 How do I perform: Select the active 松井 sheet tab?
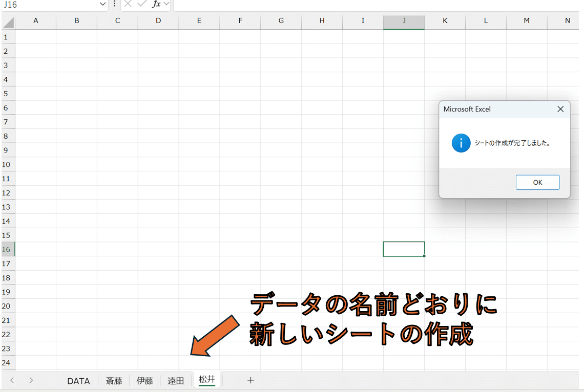[x=207, y=380]
